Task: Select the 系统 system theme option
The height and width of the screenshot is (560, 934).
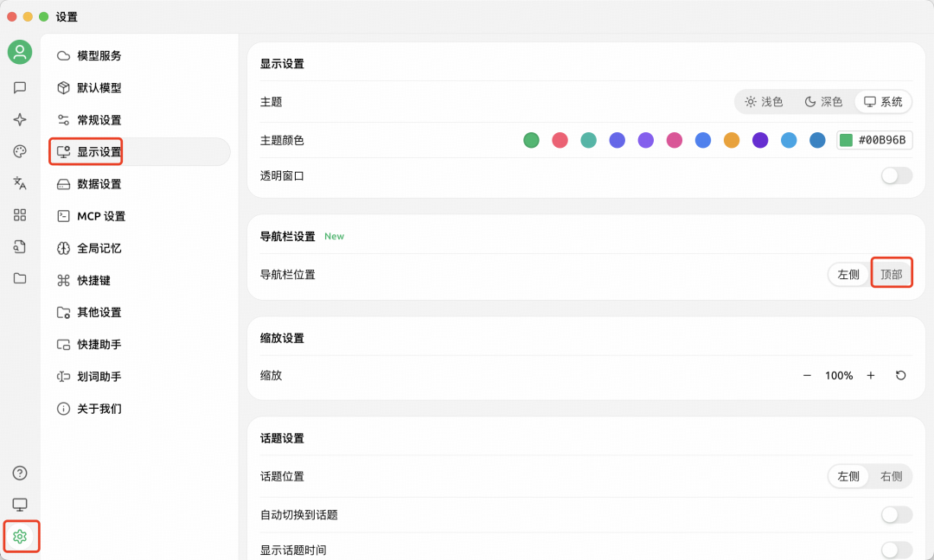Action: (883, 102)
